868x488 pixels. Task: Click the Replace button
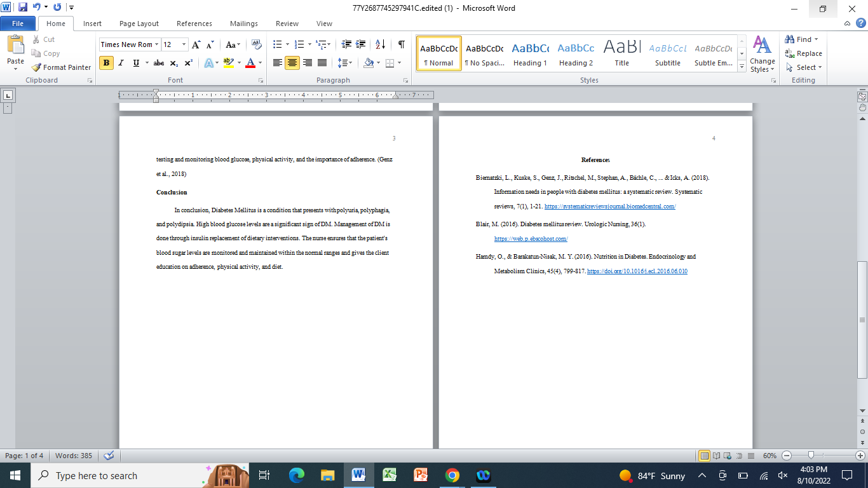tap(804, 53)
